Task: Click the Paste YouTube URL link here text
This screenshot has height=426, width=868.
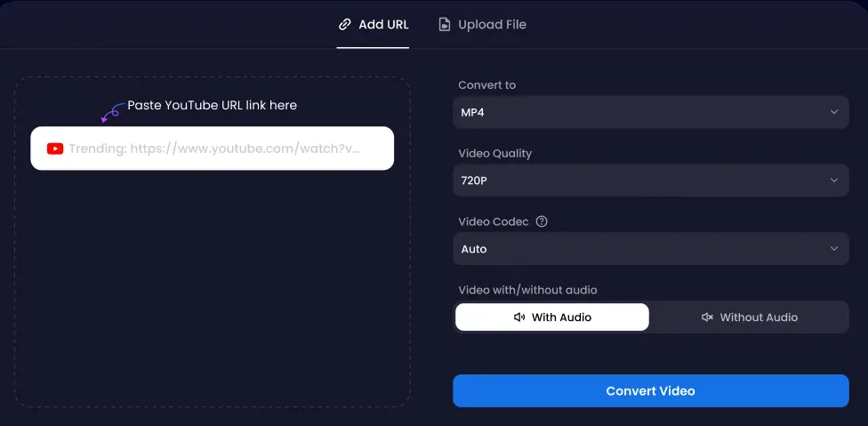Action: point(212,105)
